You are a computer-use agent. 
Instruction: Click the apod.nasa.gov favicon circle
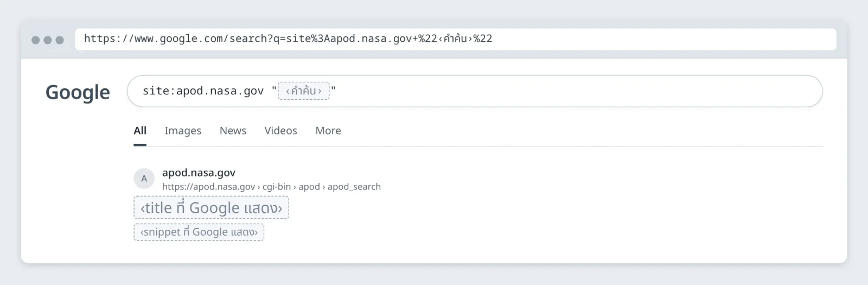tap(144, 178)
